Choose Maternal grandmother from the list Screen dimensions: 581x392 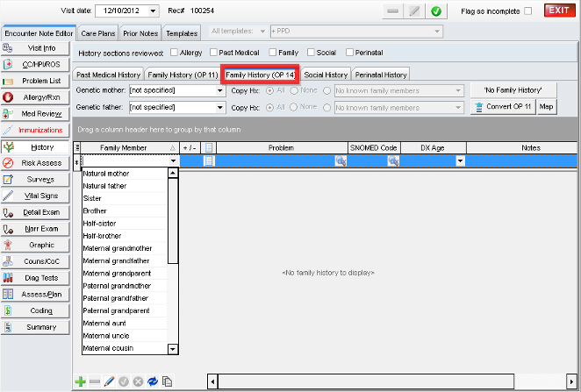coord(125,248)
